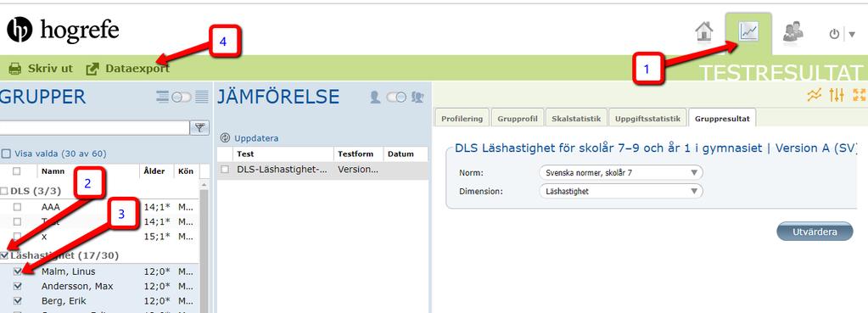Click the orange line chart icon

[815, 95]
